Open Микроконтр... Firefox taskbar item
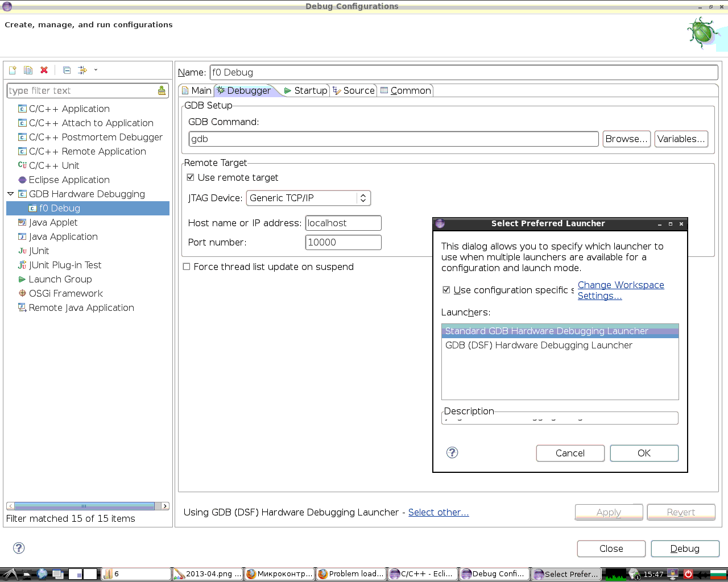The height and width of the screenshot is (582, 728). [x=279, y=574]
